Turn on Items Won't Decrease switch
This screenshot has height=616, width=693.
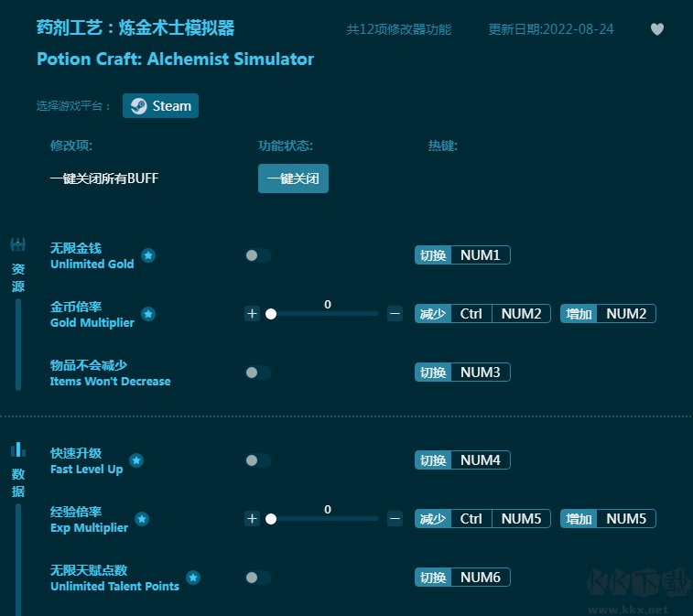(x=258, y=373)
